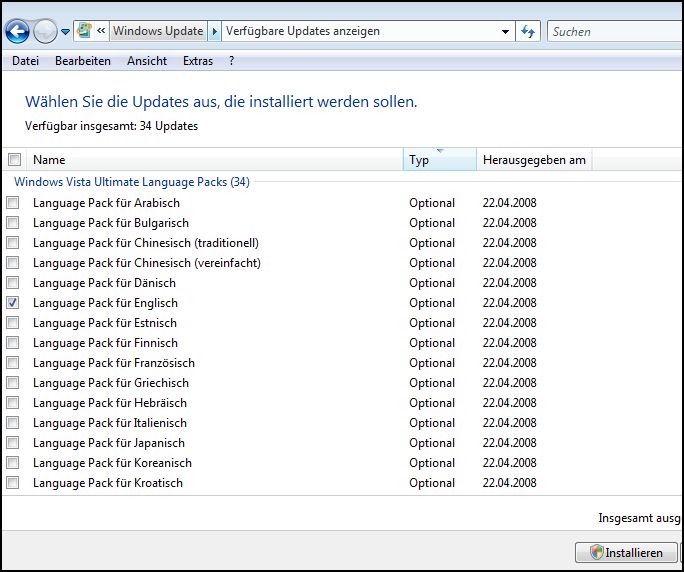This screenshot has height=572, width=684.
Task: Check the Language Pack für Estnisch checkbox
Action: pos(13,323)
